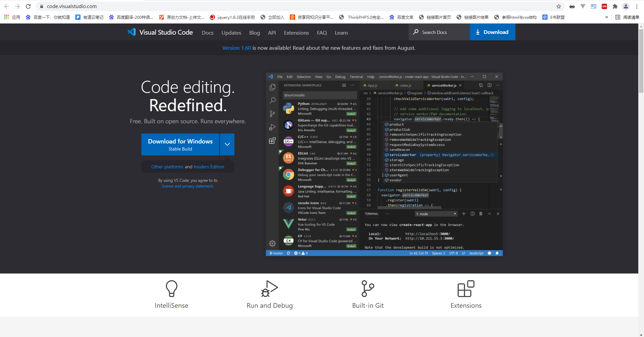Click the Extensions blocks icon
644x337 pixels.
(x=466, y=289)
